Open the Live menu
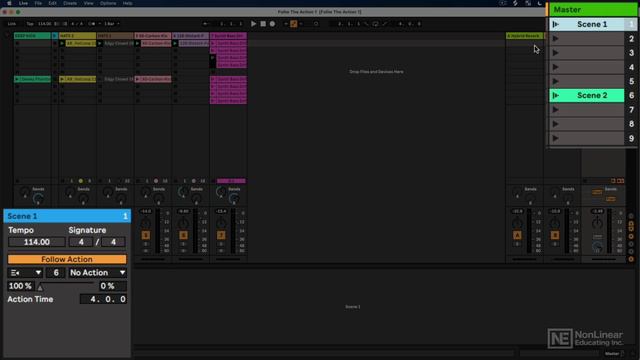Screen dimensions: 640x360 pos(23,3)
